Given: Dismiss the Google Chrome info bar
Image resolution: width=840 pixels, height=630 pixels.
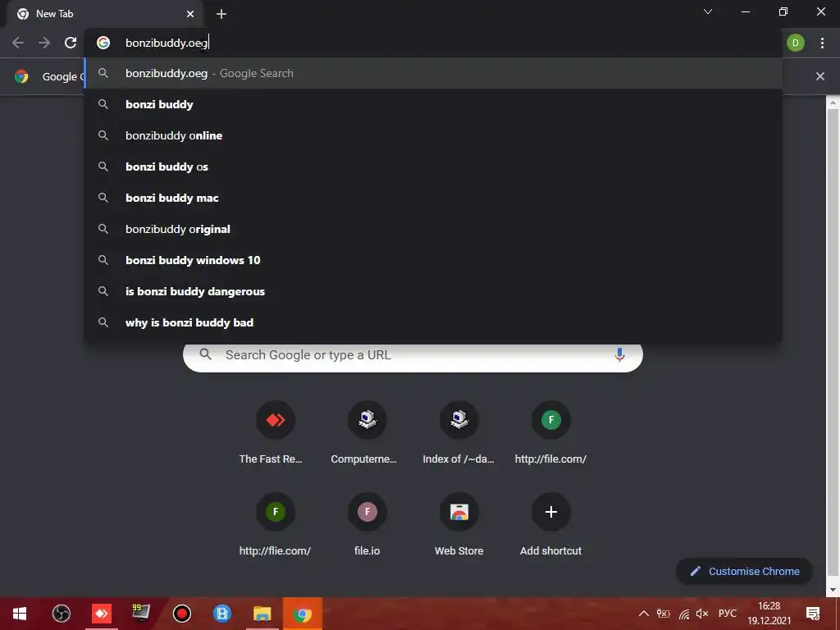Looking at the screenshot, I should coord(820,76).
